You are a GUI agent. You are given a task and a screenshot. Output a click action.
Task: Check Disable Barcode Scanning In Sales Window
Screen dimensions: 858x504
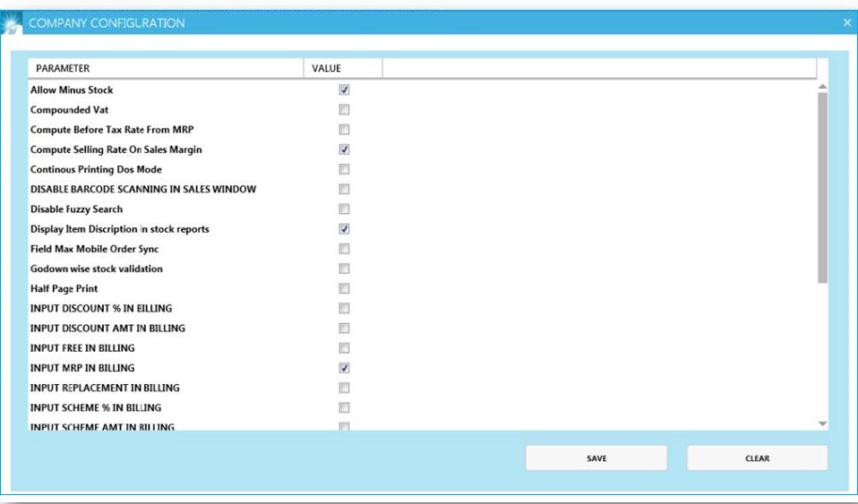tap(344, 190)
